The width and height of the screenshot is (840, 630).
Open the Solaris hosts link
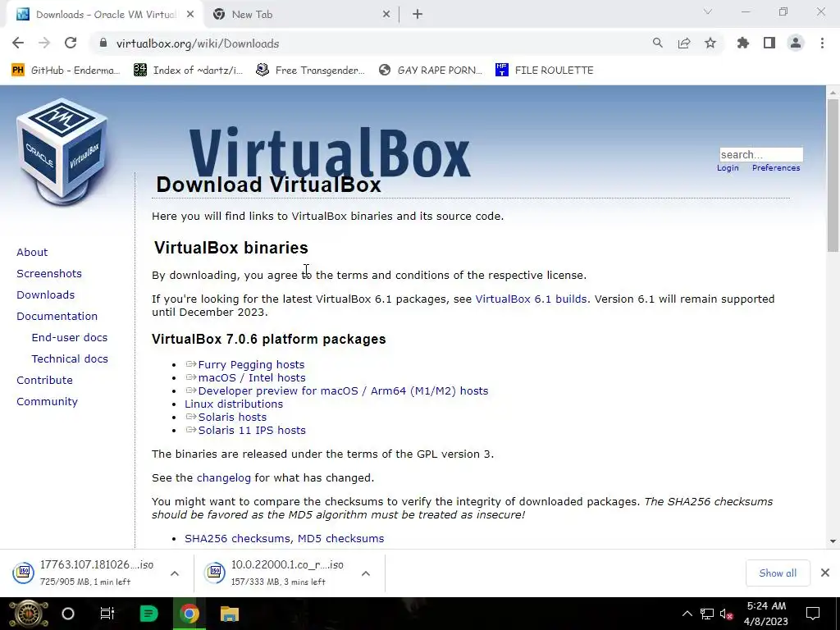click(232, 418)
